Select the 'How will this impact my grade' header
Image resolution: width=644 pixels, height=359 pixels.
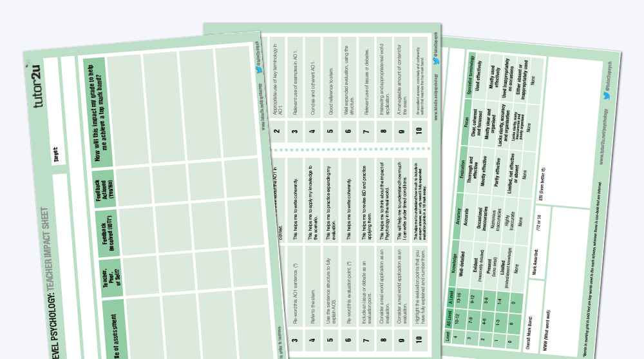98,113
